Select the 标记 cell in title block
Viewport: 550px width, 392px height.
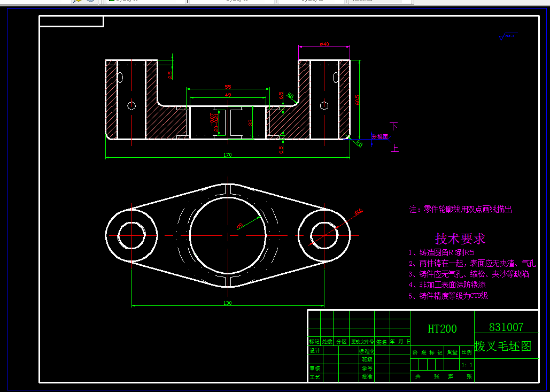[x=314, y=342]
